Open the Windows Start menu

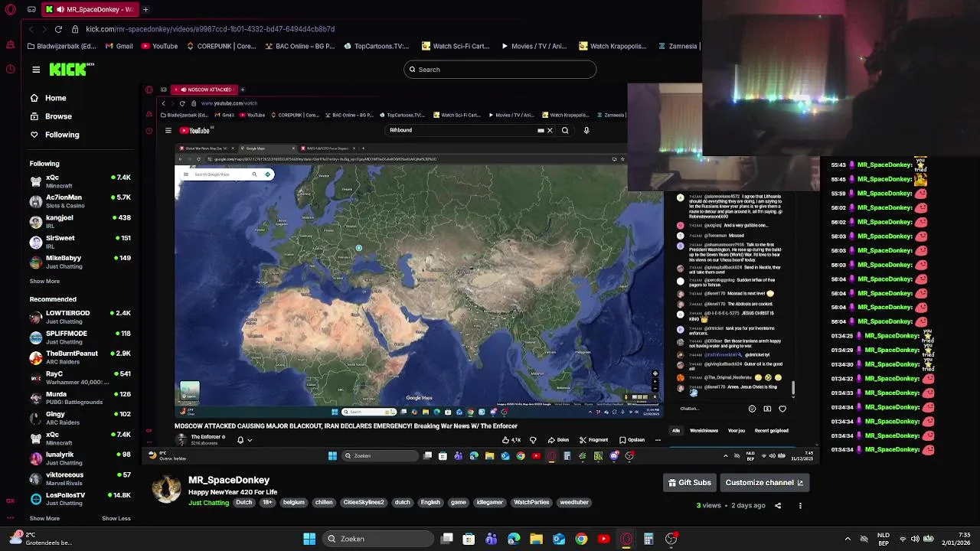click(x=309, y=539)
